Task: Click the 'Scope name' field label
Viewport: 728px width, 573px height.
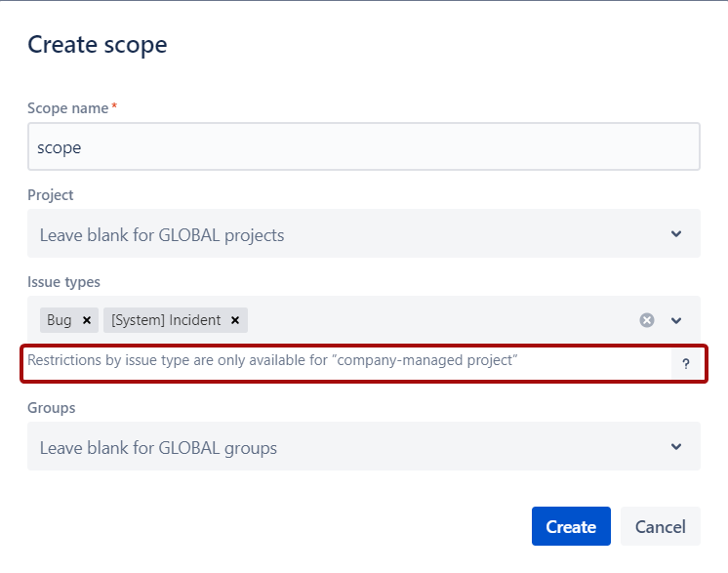Action: [x=67, y=108]
